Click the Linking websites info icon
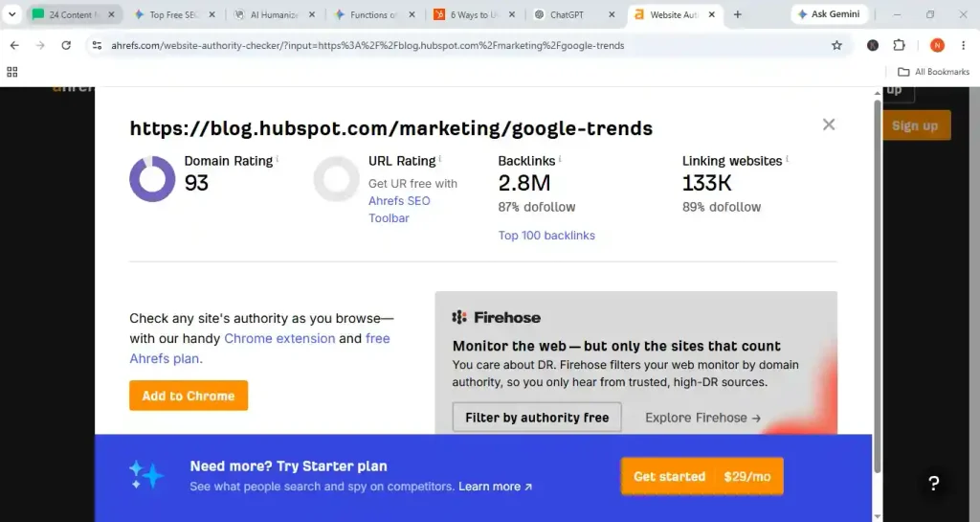Viewport: 980px width, 522px height. click(x=787, y=159)
